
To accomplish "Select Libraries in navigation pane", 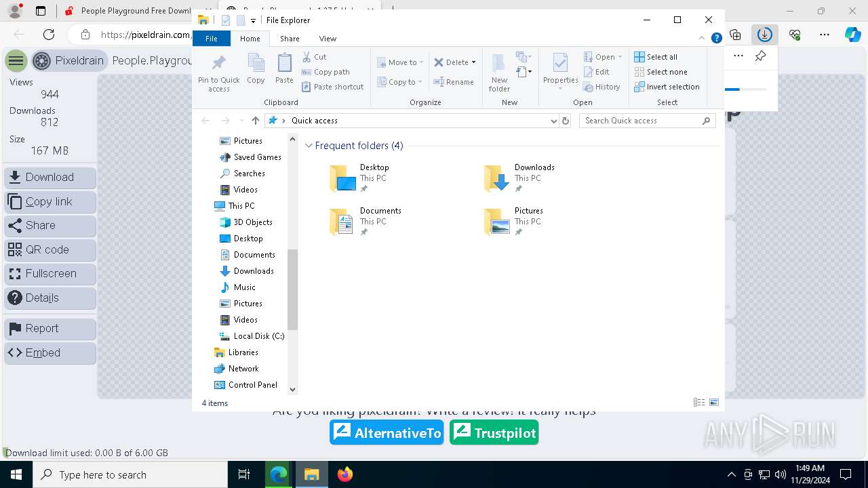I will tap(236, 352).
